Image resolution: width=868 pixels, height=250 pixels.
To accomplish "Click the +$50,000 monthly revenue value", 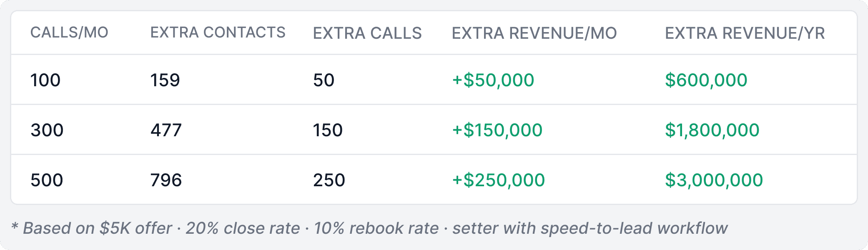I will tap(493, 80).
